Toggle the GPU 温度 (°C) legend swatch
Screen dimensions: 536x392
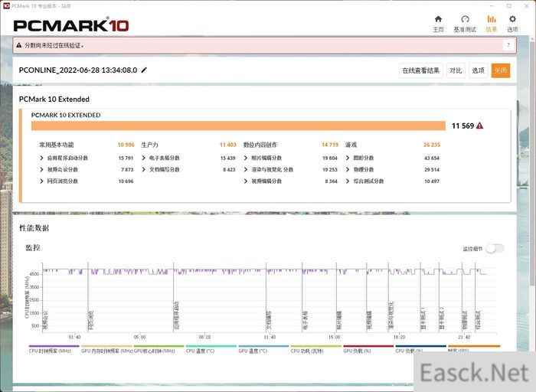(263, 346)
